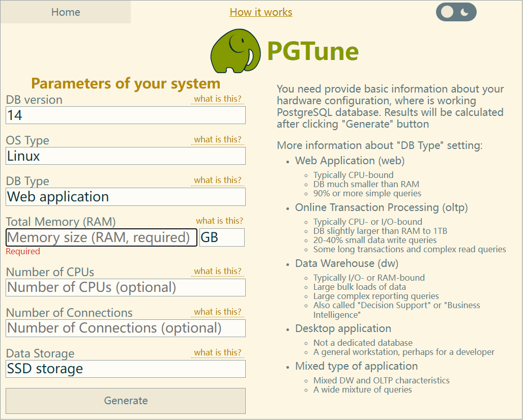Click 'A wide mixture of queries' bullet
This screenshot has width=523, height=420.
(362, 389)
